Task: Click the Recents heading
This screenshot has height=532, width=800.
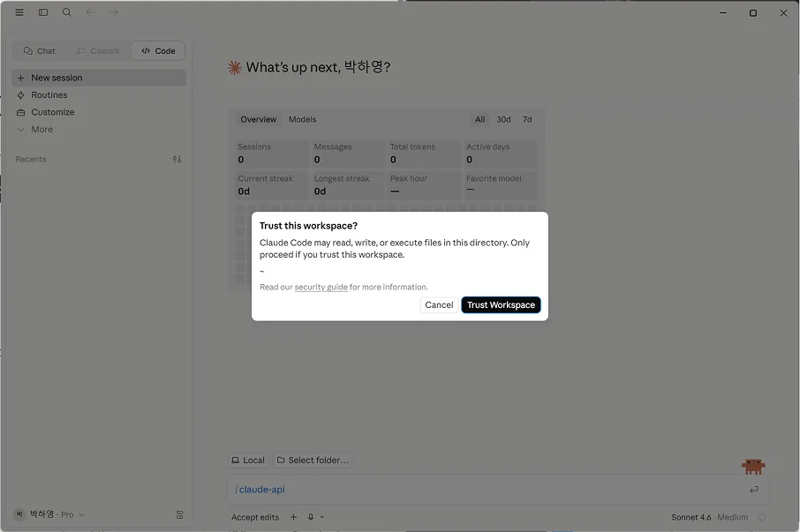Action: 31,160
